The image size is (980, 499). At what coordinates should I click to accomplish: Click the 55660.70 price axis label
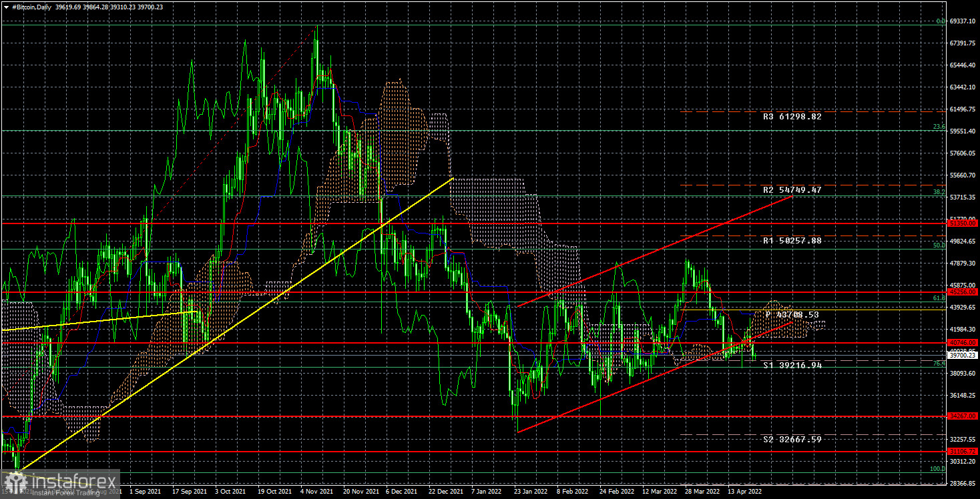pos(963,175)
